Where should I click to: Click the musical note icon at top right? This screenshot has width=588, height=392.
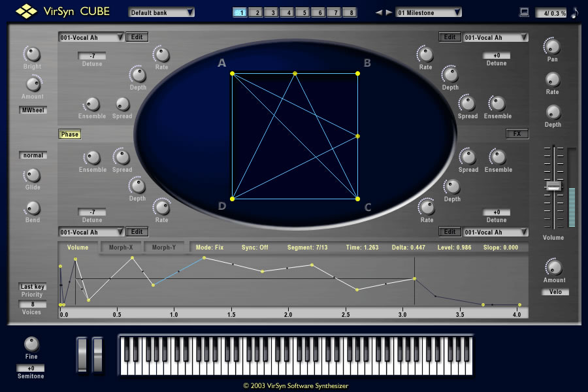tap(574, 12)
